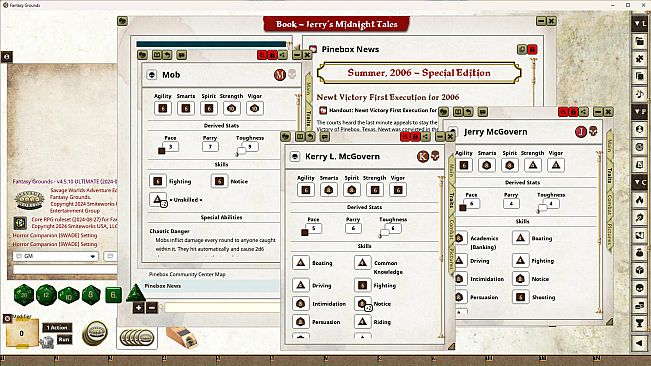
Task: Clear the Modifier box with its X button
Action: click(x=7, y=318)
